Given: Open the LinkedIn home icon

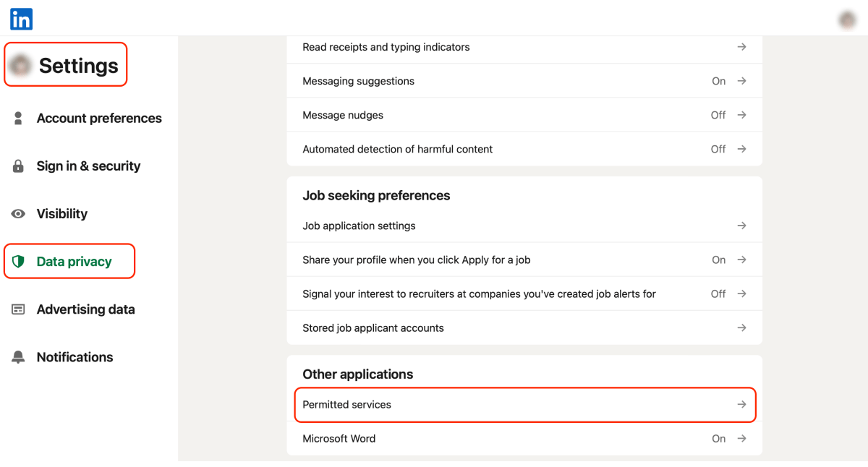Looking at the screenshot, I should [21, 19].
